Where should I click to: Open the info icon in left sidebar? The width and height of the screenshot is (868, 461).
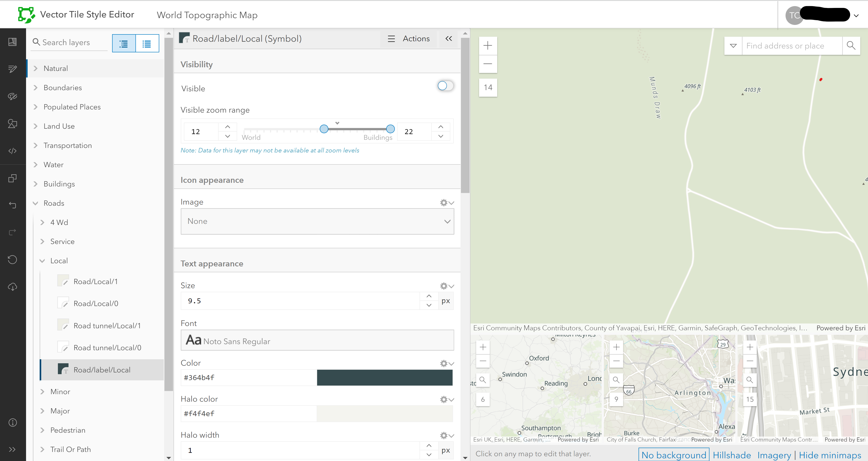[12, 422]
